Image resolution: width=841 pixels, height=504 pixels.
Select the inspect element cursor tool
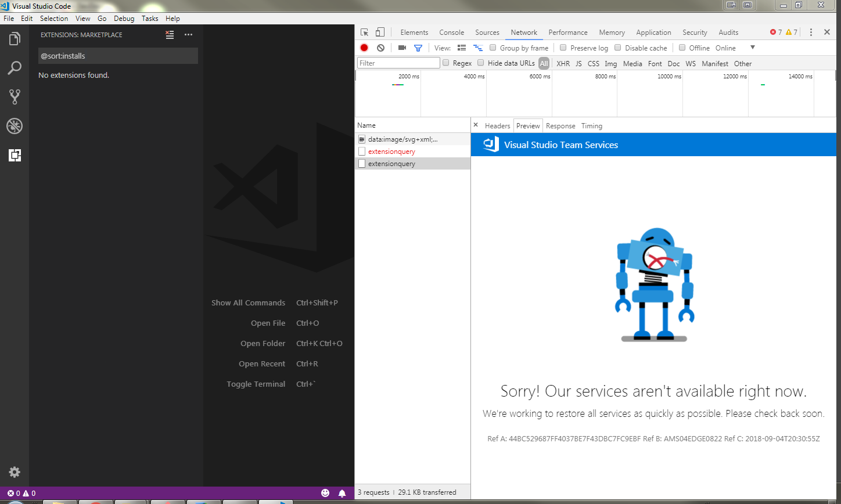pyautogui.click(x=364, y=32)
